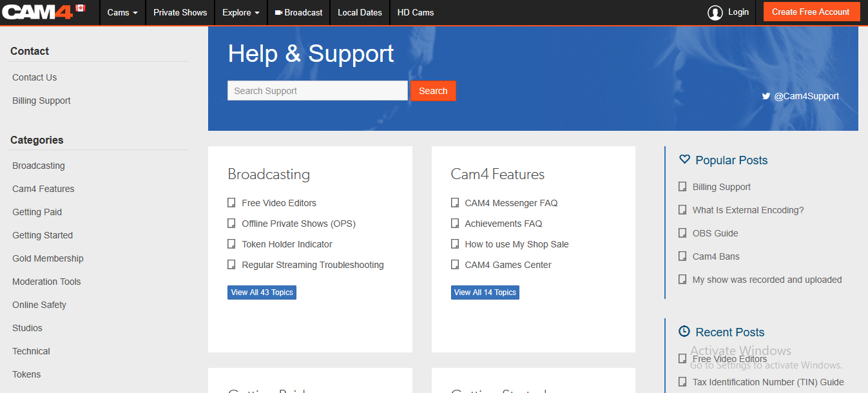Image resolution: width=868 pixels, height=393 pixels.
Task: Click document icon next to My show was recorded
Action: pos(682,280)
